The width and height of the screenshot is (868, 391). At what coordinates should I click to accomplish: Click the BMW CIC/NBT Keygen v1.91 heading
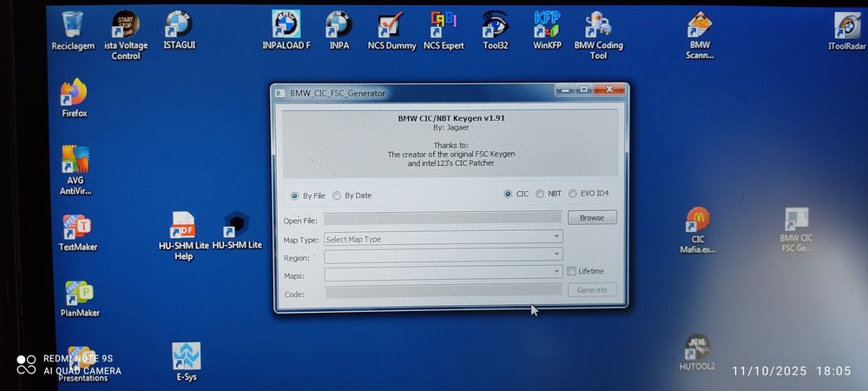[451, 118]
